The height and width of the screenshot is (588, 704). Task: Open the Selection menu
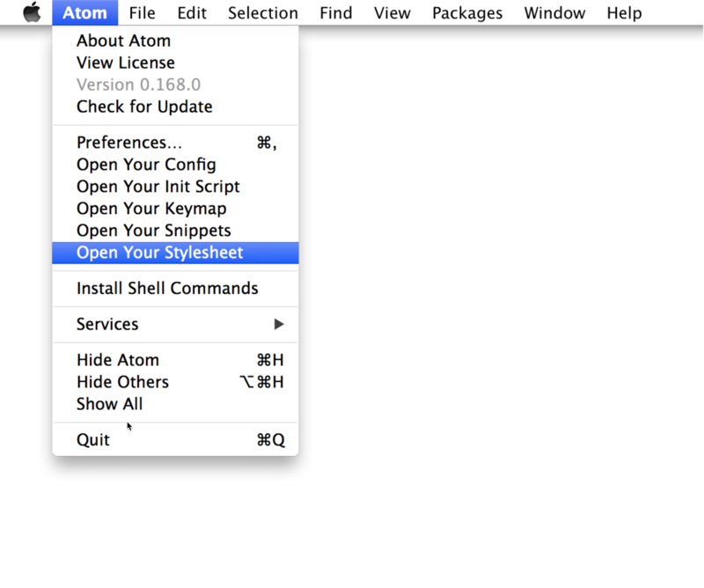point(262,13)
